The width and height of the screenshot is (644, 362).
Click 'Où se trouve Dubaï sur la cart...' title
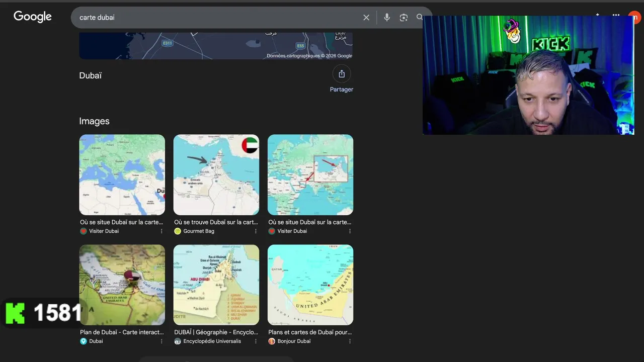[x=216, y=222]
